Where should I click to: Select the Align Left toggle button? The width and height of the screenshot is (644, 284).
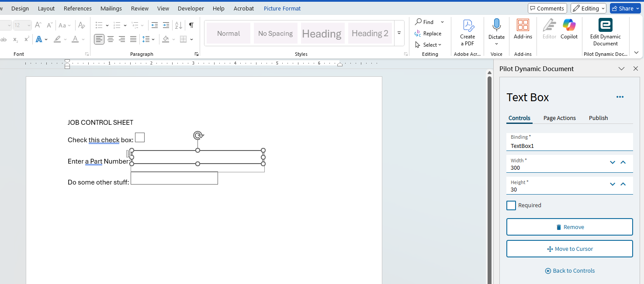point(99,39)
